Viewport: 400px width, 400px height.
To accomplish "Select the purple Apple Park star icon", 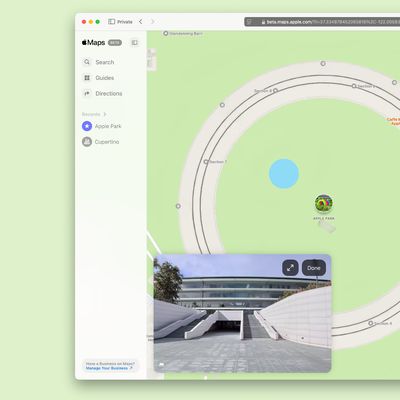I will pyautogui.click(x=87, y=126).
